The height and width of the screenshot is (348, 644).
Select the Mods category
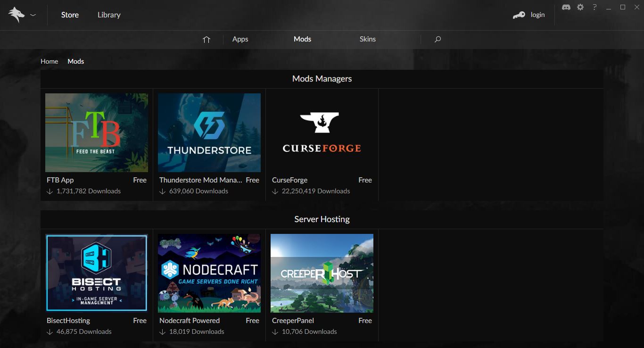(x=302, y=39)
